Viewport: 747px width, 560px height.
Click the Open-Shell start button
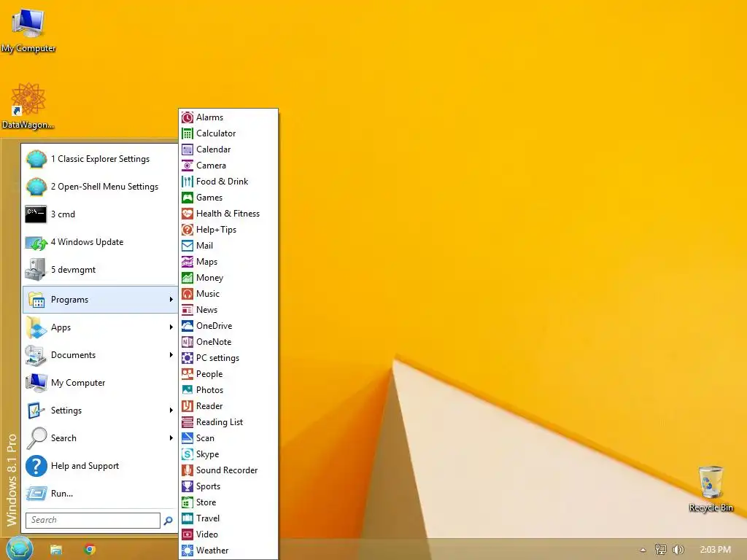click(19, 548)
